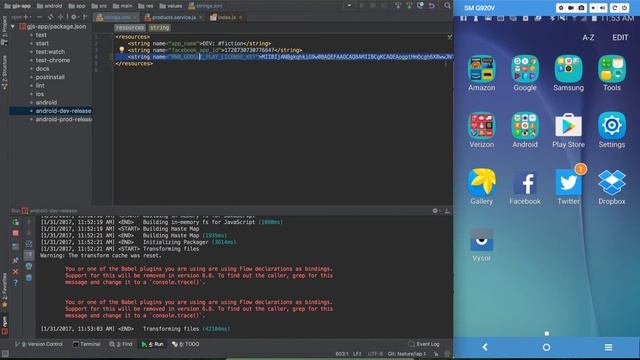This screenshot has width=640, height=360.
Task: Select the 'ios' npm script
Action: pyautogui.click(x=40, y=94)
